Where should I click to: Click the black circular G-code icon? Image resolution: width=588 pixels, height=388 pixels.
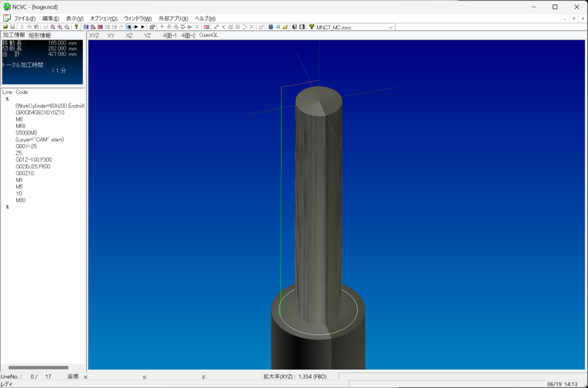[295, 27]
